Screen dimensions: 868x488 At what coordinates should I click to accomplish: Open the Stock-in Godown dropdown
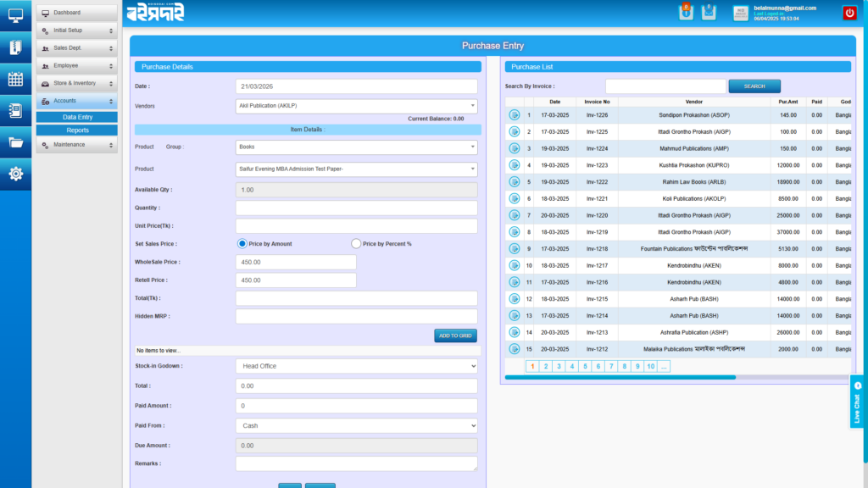coord(356,365)
